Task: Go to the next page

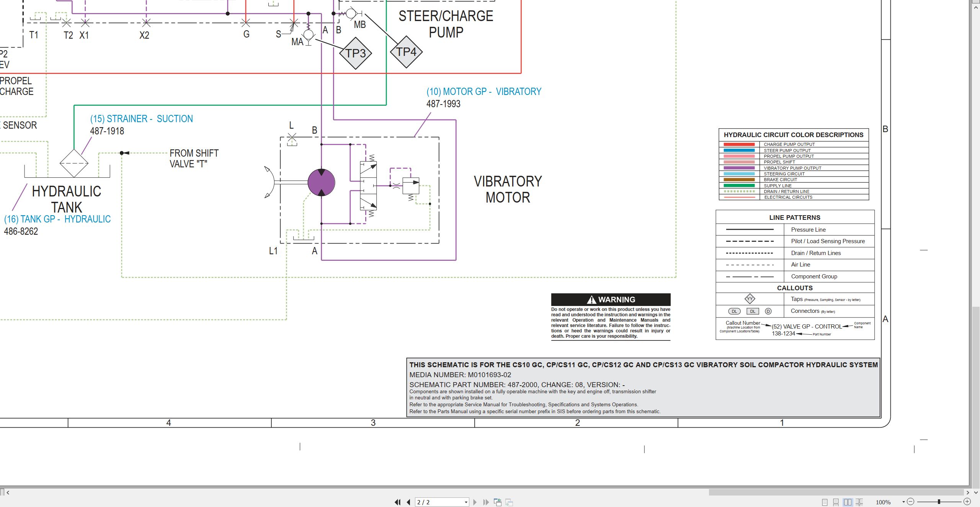Action: (475, 502)
